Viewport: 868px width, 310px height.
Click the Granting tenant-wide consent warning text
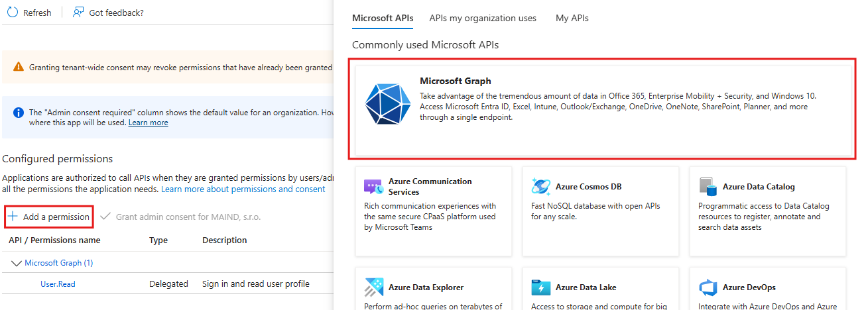[180, 68]
